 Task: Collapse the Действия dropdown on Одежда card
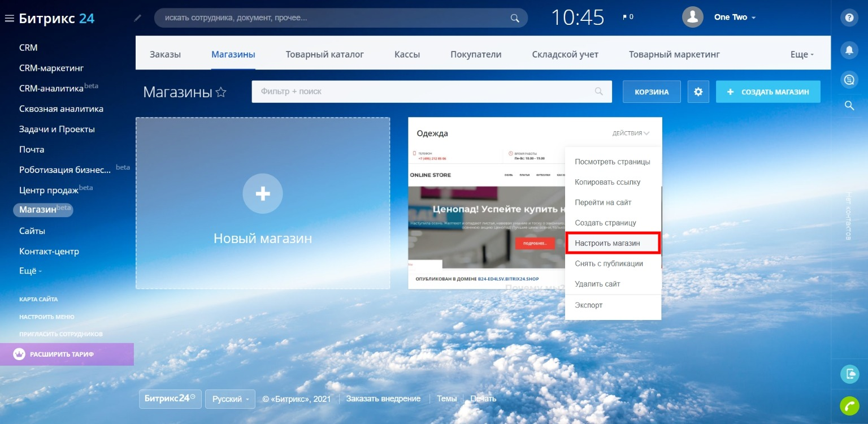pyautogui.click(x=631, y=133)
